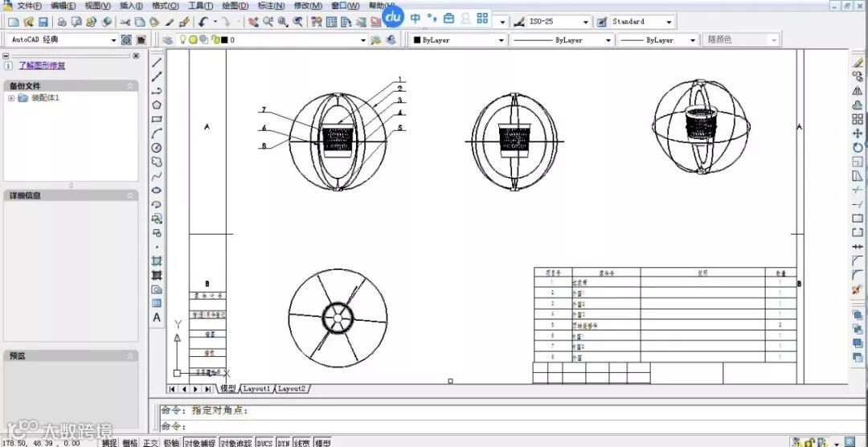
Task: Click the Workspace Settings gear icon
Action: coord(127,40)
